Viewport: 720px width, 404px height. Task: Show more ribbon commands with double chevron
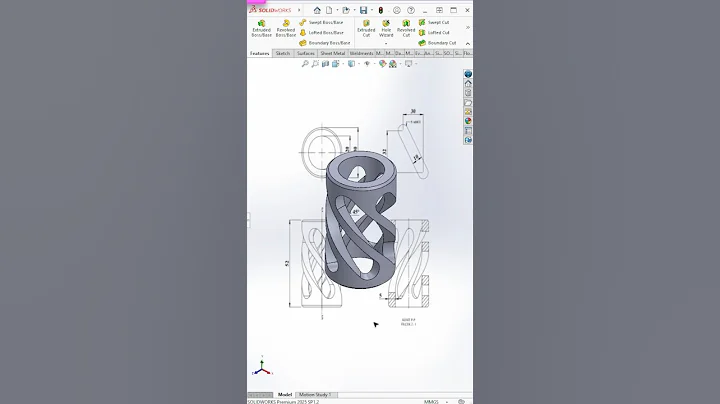(x=467, y=28)
